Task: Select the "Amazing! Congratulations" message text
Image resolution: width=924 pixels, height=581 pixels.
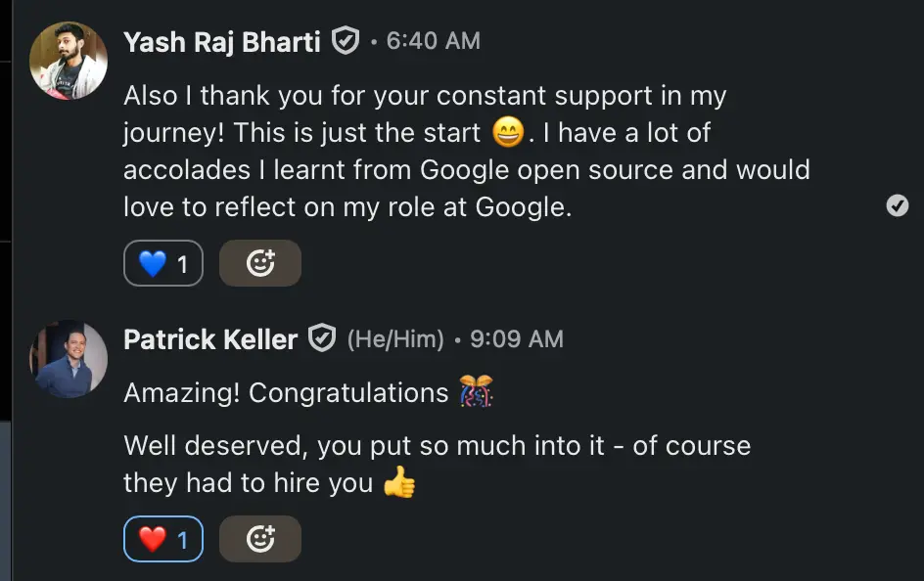Action: pyautogui.click(x=286, y=393)
